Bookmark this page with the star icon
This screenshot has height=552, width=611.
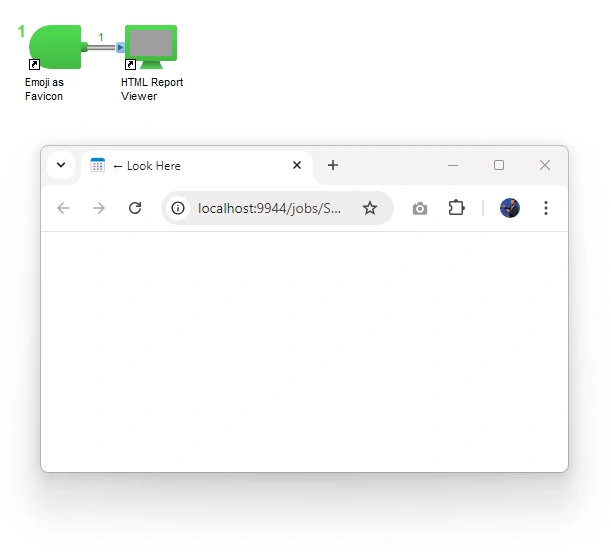(x=370, y=208)
